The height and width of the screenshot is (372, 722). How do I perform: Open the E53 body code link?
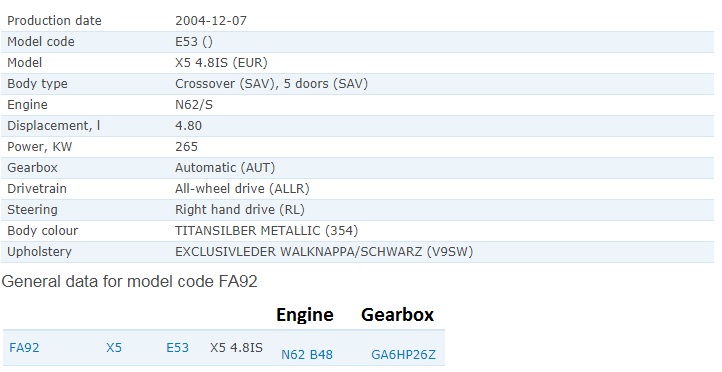(x=178, y=348)
